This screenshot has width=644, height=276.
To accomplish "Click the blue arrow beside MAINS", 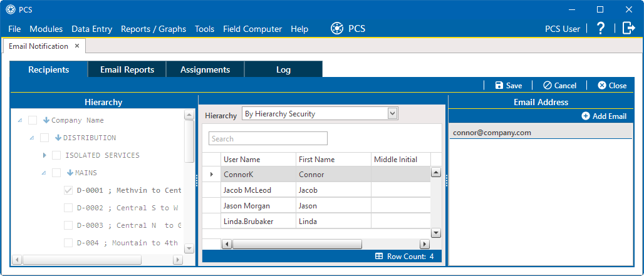I will pyautogui.click(x=70, y=173).
